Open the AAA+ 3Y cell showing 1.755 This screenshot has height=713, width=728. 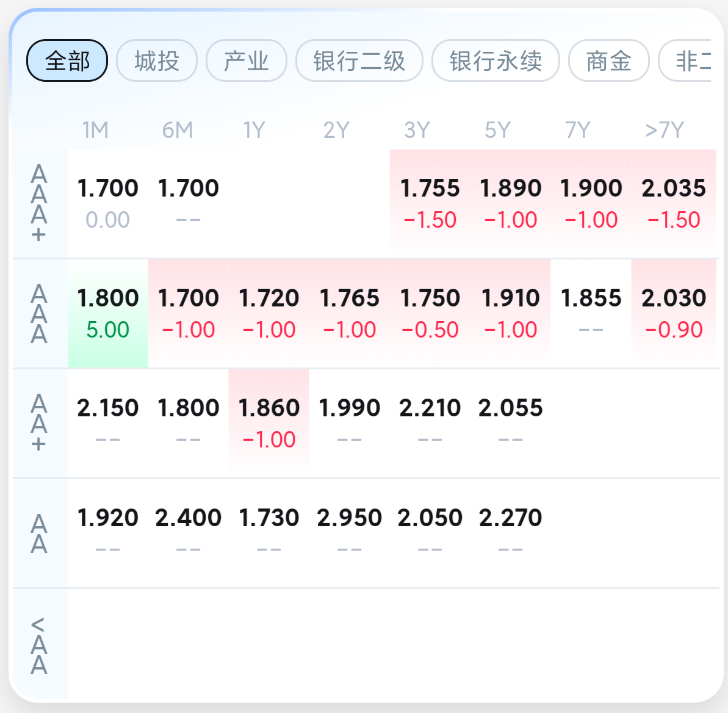point(430,203)
